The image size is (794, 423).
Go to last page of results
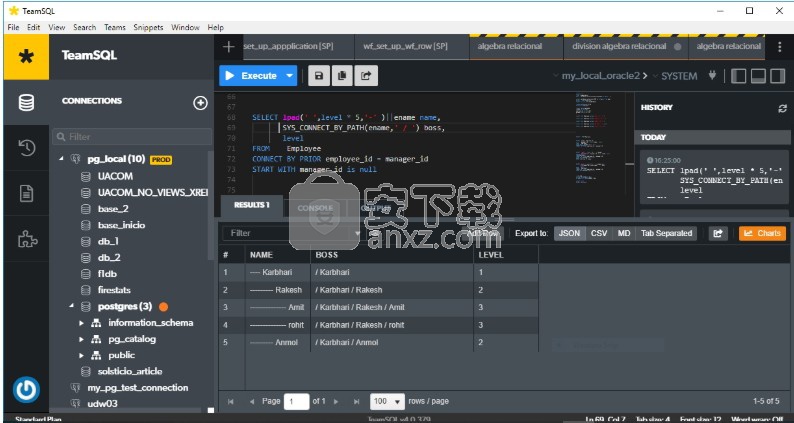click(356, 401)
